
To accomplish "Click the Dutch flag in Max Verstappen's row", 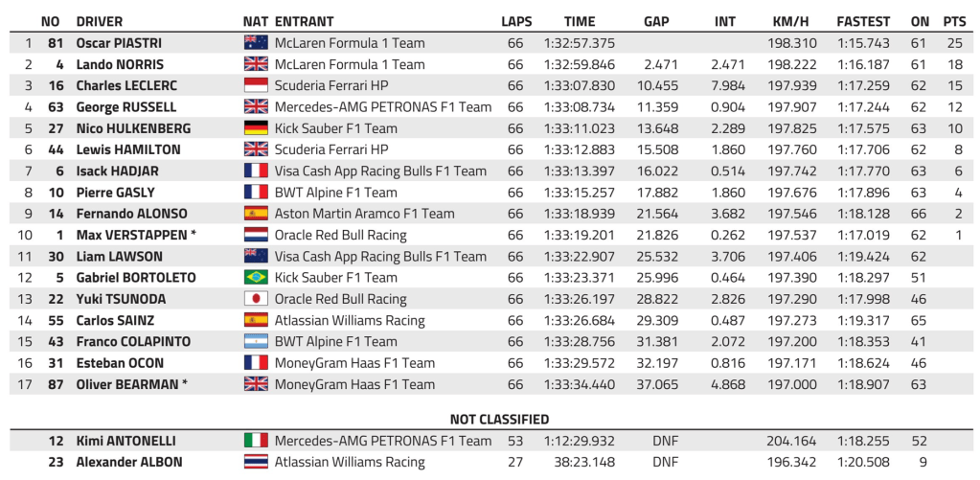I will tap(256, 235).
